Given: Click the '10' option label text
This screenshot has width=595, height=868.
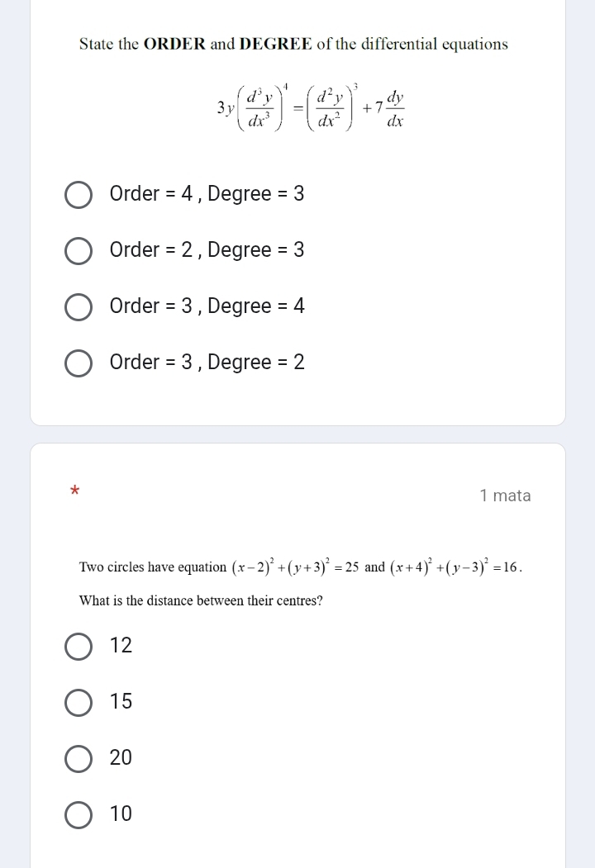Looking at the screenshot, I should [121, 813].
